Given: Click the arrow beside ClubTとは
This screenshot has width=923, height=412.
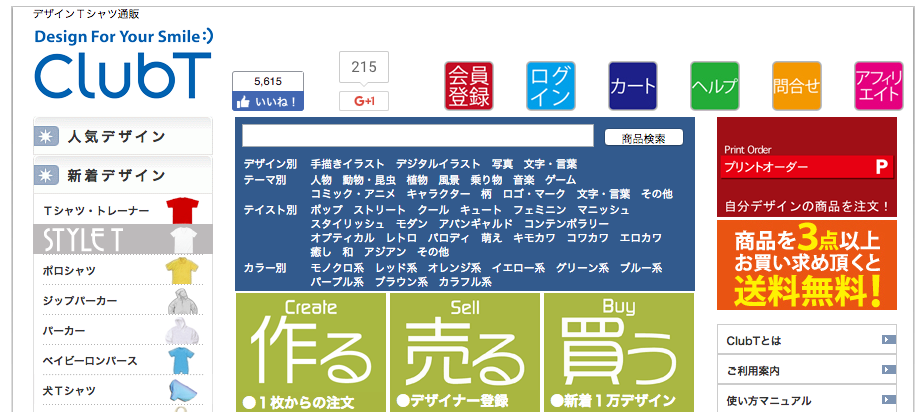Looking at the screenshot, I should [x=889, y=340].
